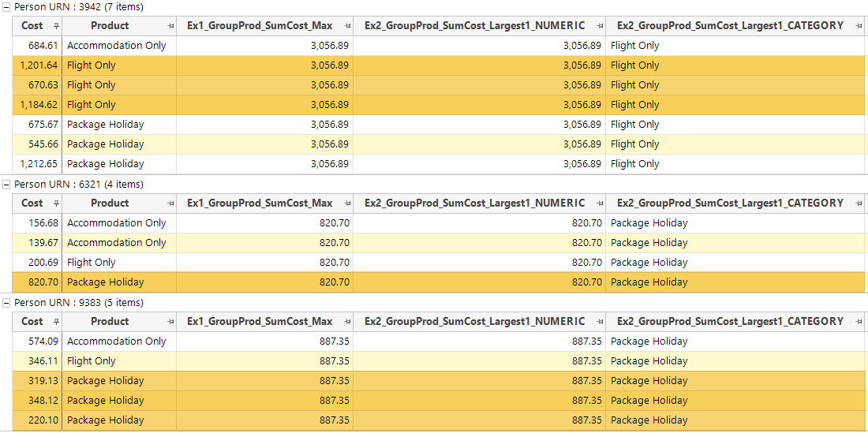Select the 346.11 cost cell
The width and height of the screenshot is (868, 433).
tap(37, 361)
